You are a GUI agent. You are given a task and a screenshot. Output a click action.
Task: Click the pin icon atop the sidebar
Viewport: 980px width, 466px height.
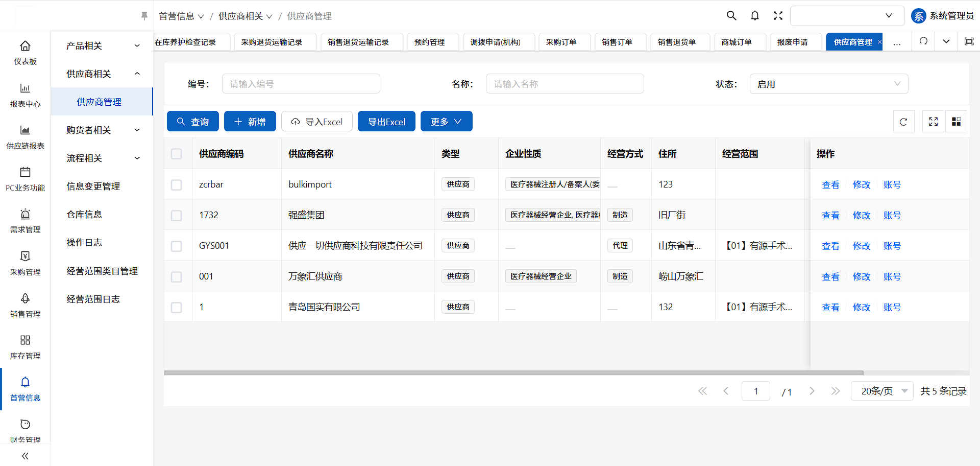point(144,16)
